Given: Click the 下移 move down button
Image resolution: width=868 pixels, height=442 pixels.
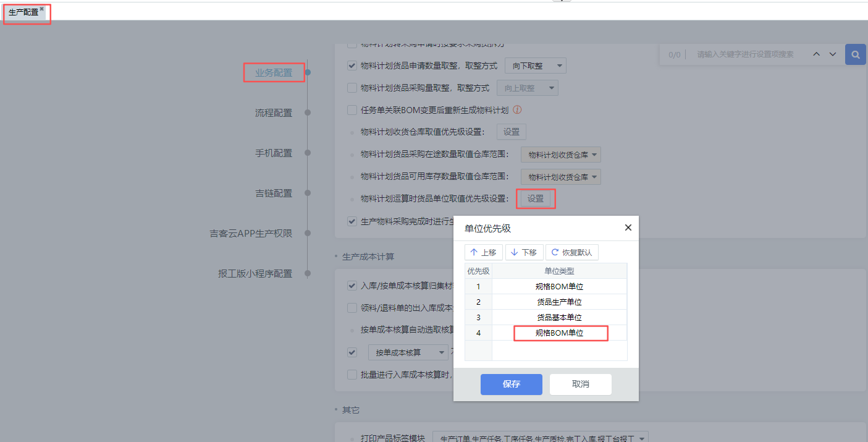Looking at the screenshot, I should tap(524, 252).
